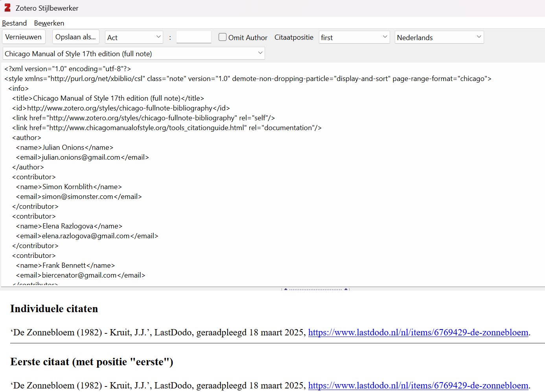Open lastdodo link under Eerste citaat

[x=418, y=386]
